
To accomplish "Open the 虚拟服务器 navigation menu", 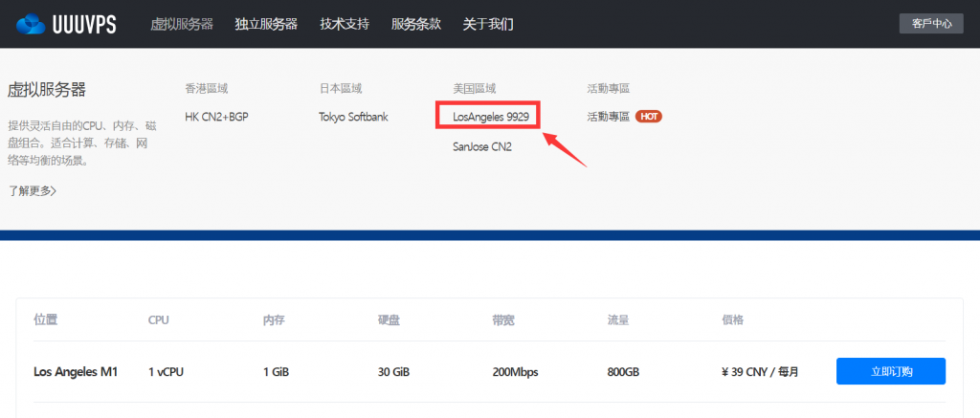I will tap(182, 24).
